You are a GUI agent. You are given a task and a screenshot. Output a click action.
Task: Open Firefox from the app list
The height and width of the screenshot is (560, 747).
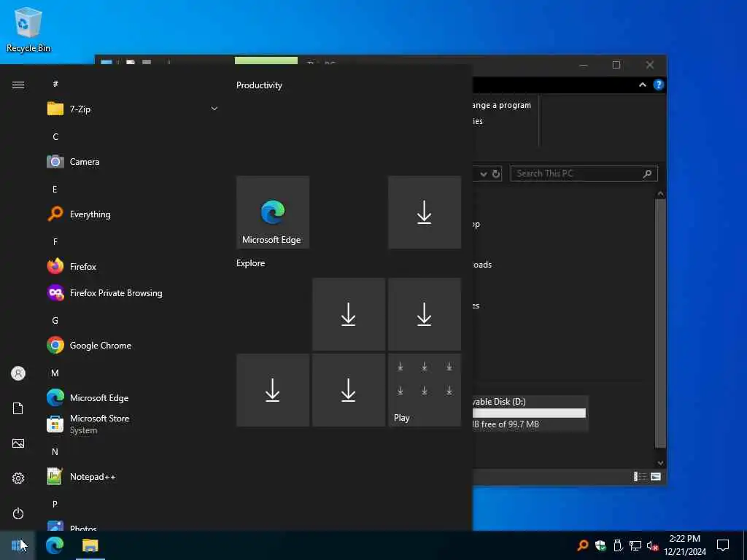tap(133, 266)
